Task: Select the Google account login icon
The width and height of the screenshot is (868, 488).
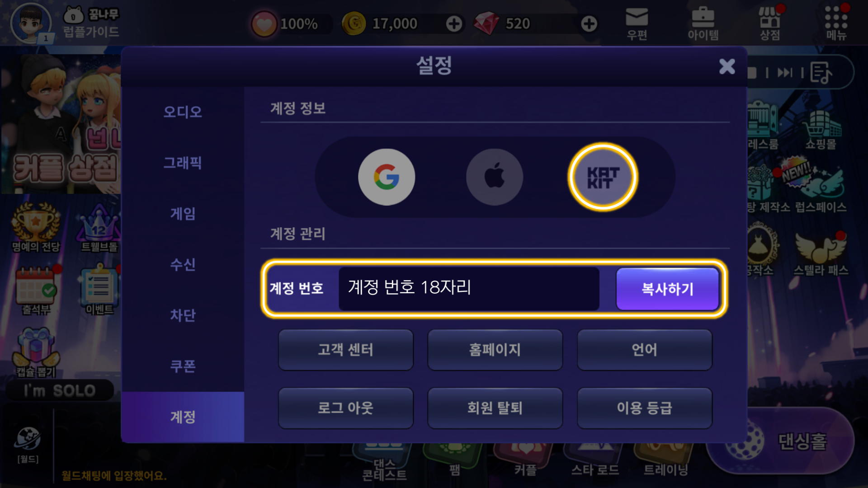Action: pos(387,177)
